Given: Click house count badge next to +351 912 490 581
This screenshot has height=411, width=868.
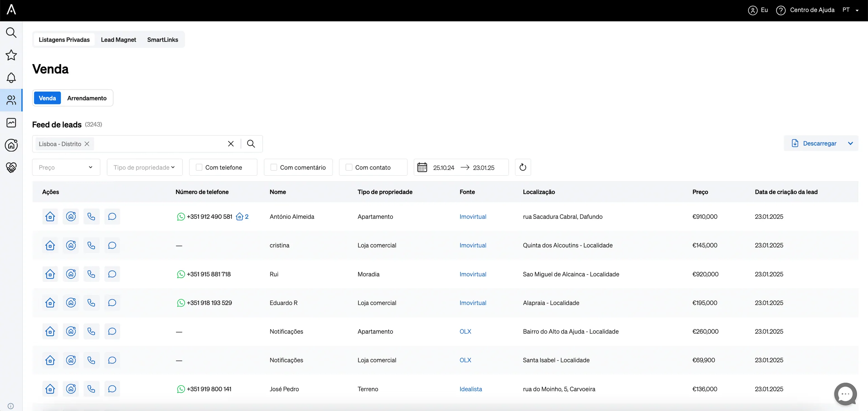Looking at the screenshot, I should click(242, 216).
